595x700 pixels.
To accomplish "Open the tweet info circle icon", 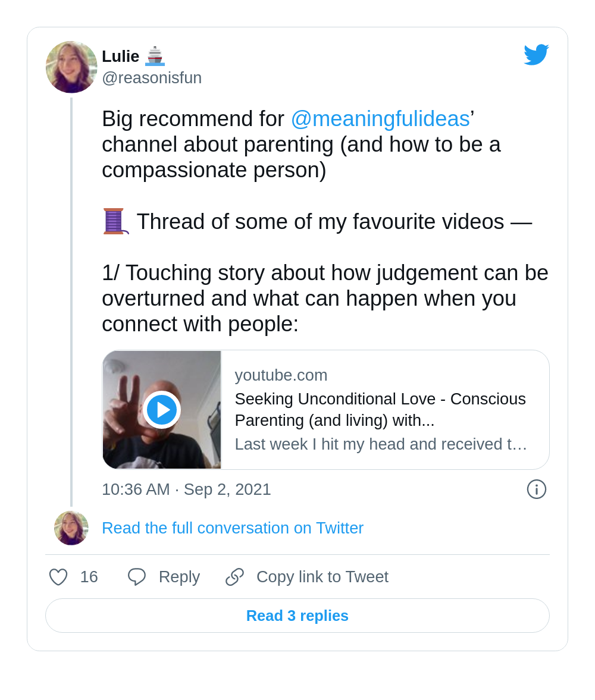I will 537,489.
